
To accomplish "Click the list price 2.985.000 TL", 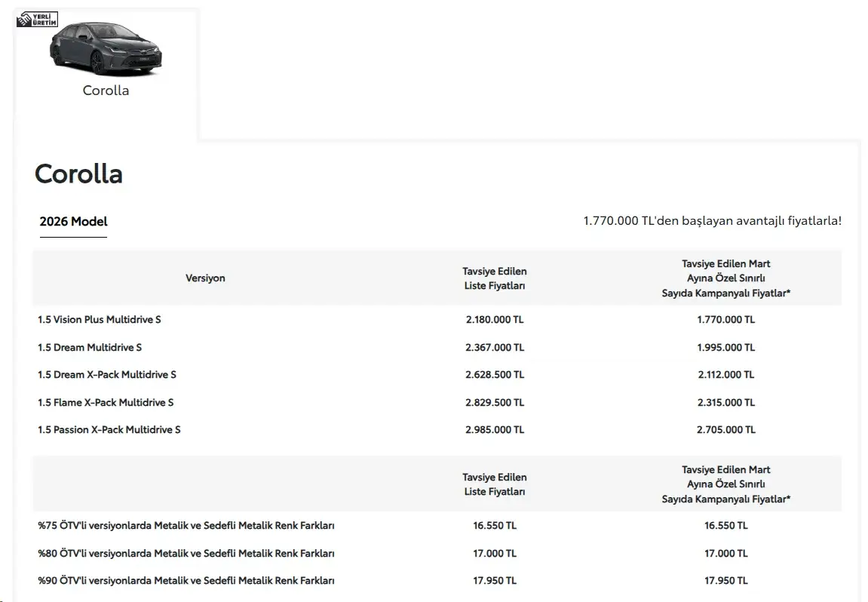I will tap(495, 430).
